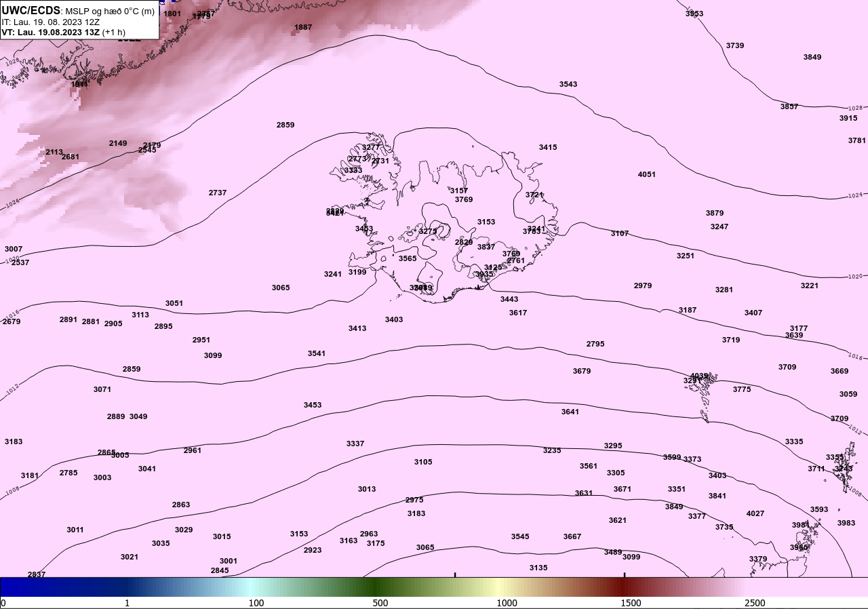Click the map value 3983
Screen dimensions: 868x609
pos(846,523)
